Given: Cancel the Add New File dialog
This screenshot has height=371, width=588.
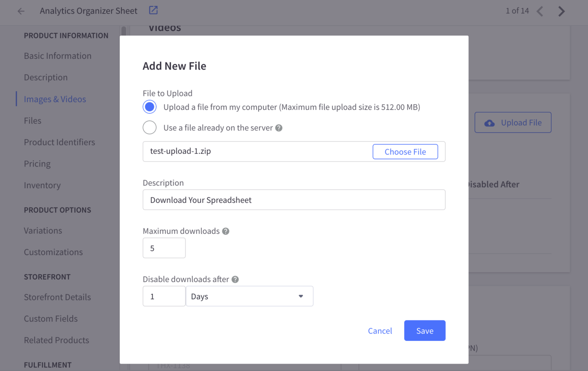Looking at the screenshot, I should click(x=380, y=331).
